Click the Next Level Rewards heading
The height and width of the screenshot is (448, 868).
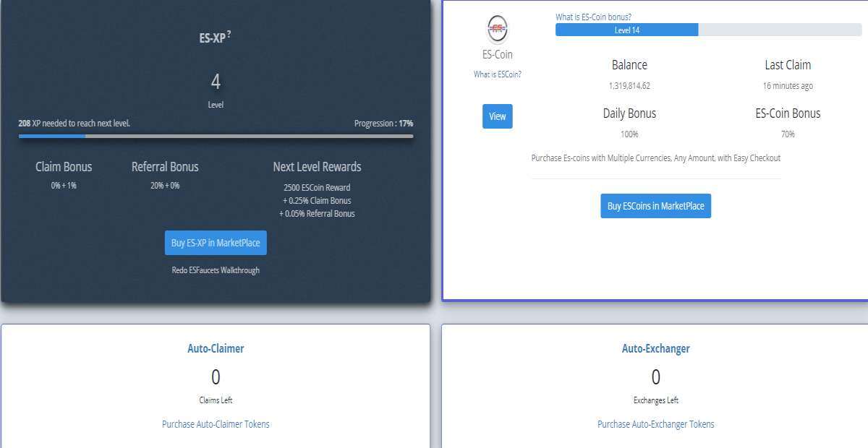coord(317,167)
